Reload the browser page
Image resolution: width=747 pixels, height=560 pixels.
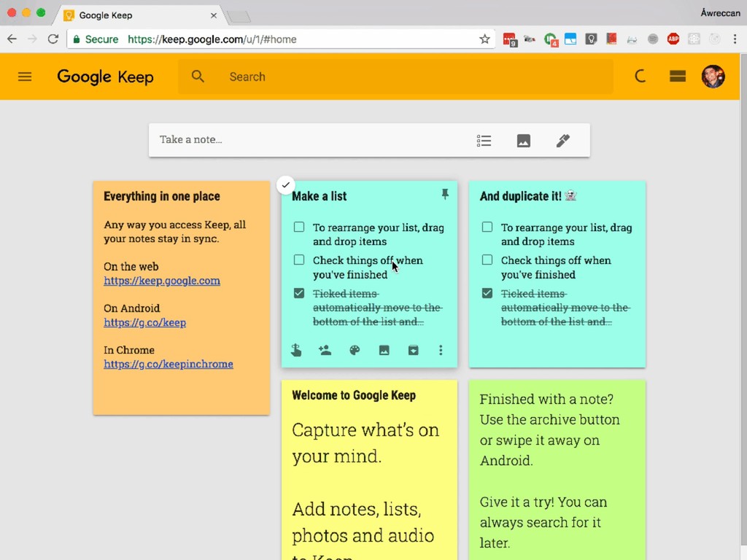53,39
